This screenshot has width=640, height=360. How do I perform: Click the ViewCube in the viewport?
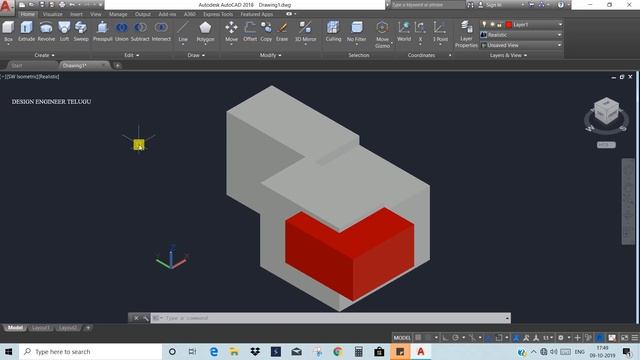pos(607,111)
